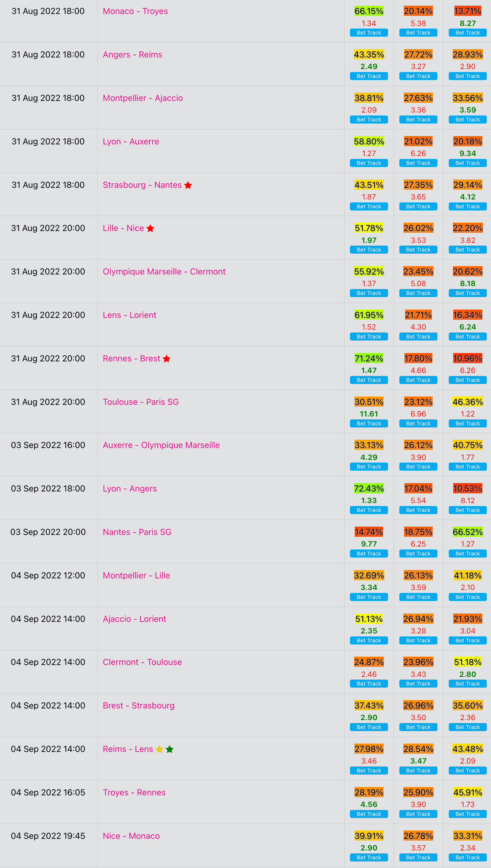This screenshot has width=491, height=868.
Task: Open Olympique Marseille - Clermont match page
Action: click(164, 271)
